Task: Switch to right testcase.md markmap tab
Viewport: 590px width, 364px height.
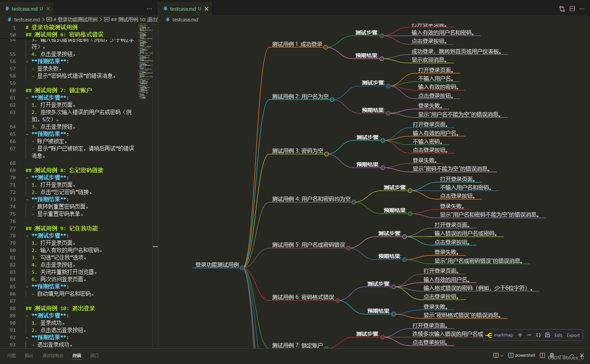Action: point(185,8)
